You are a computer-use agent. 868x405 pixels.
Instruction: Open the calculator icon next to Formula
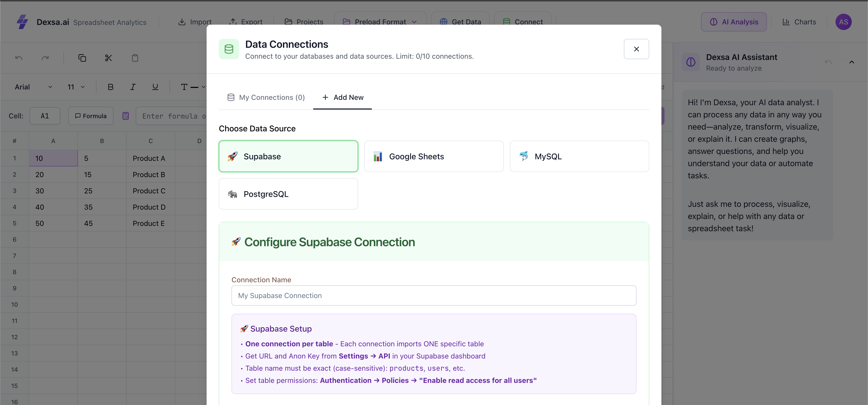coord(126,116)
